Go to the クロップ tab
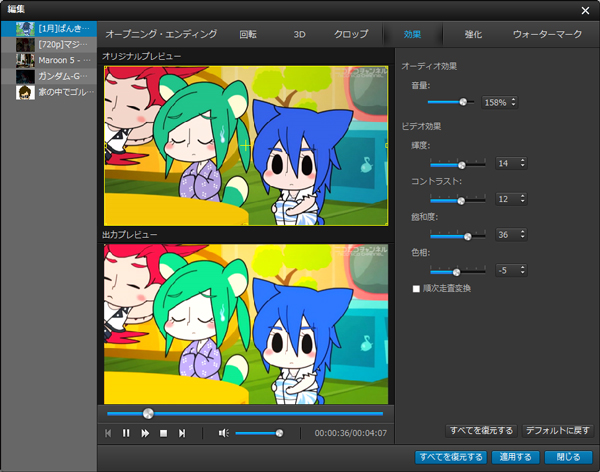This screenshot has height=472, width=600. [351, 34]
